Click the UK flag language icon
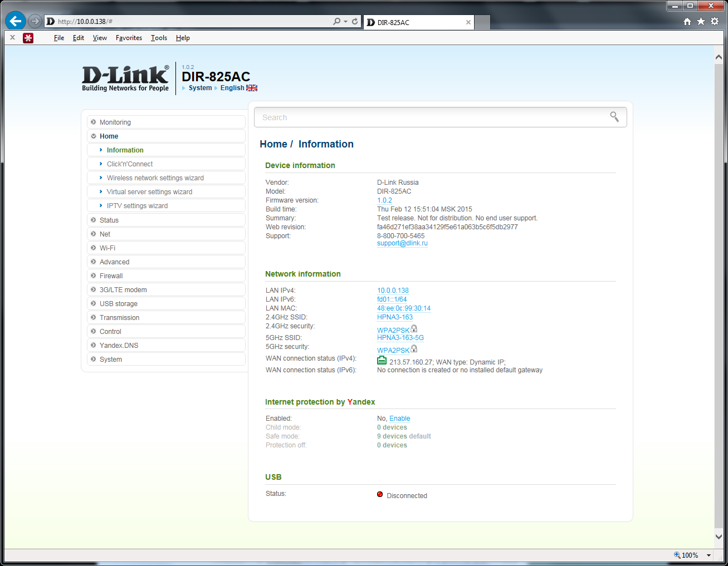 point(252,88)
